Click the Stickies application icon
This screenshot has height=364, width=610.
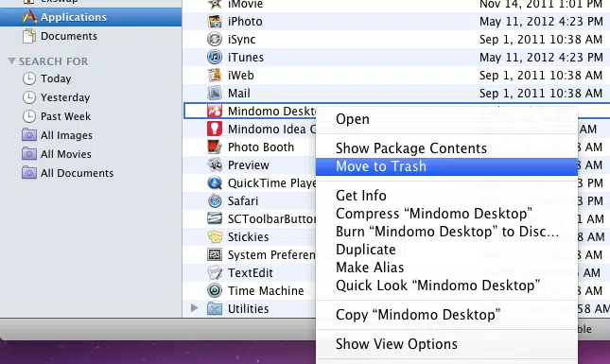[215, 236]
